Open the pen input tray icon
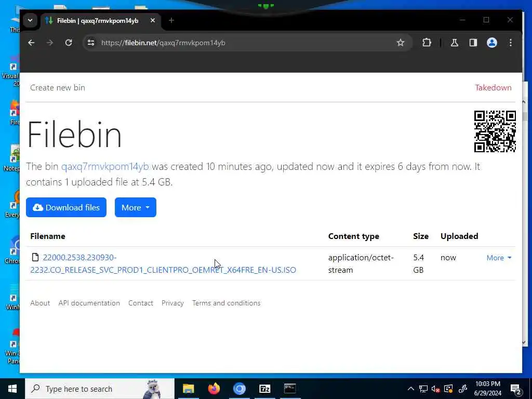The image size is (532, 399). tap(463, 389)
